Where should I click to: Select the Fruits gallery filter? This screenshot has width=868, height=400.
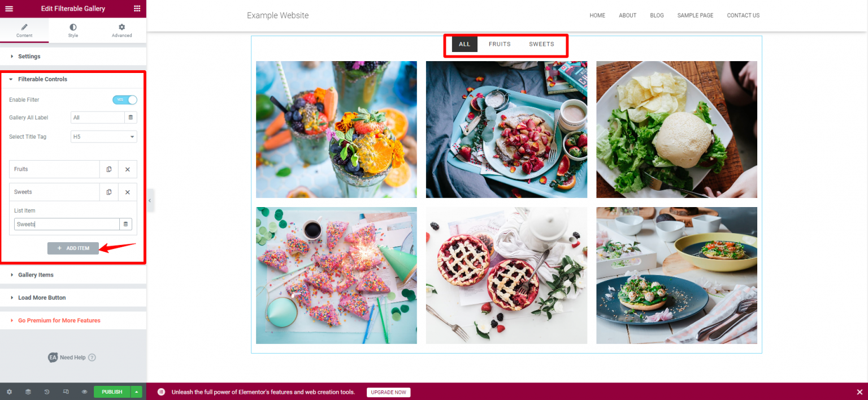click(x=500, y=44)
